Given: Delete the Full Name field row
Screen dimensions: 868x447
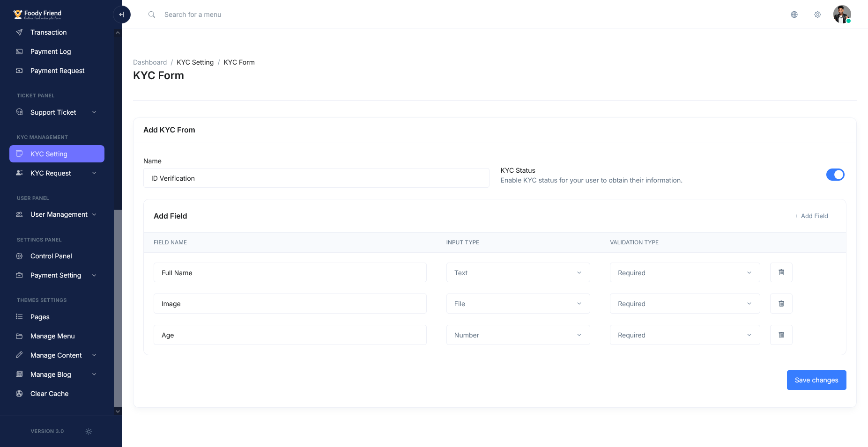Looking at the screenshot, I should [x=781, y=272].
